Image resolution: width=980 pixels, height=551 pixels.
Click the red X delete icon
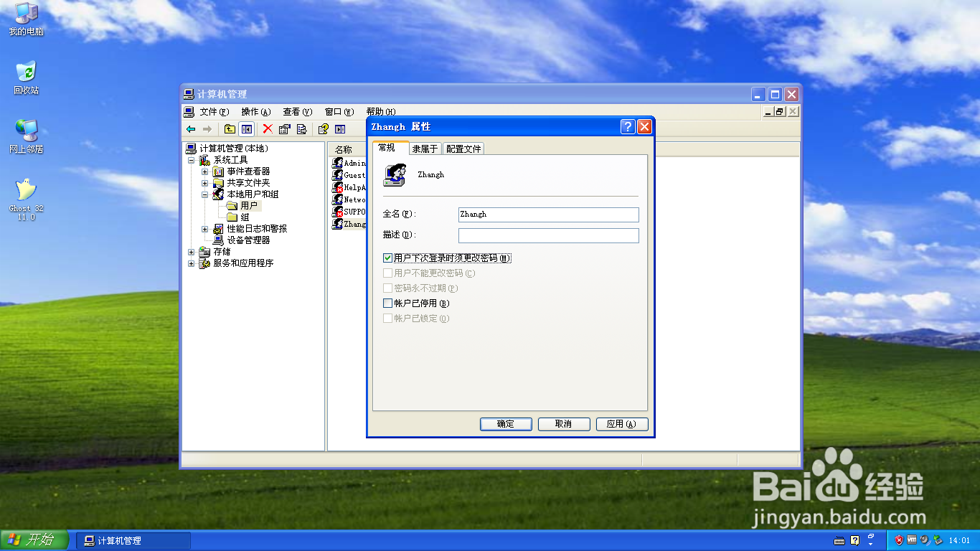coord(268,129)
